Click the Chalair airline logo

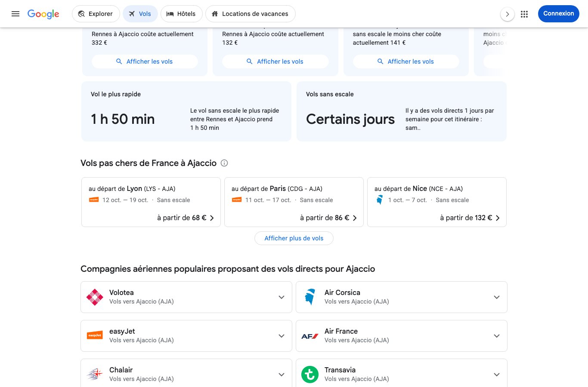[x=95, y=374]
